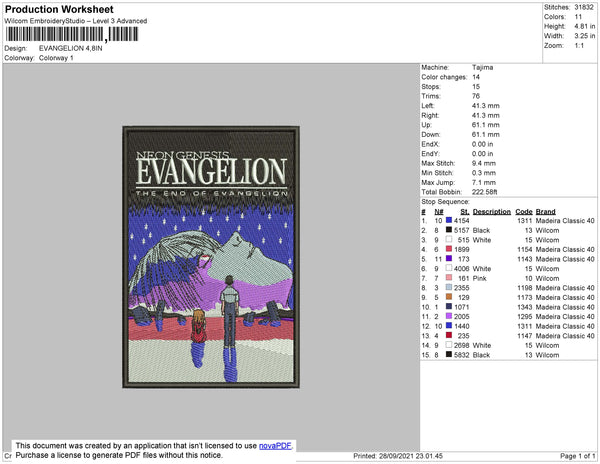Select the navy swatch in stop row 10

[449, 306]
